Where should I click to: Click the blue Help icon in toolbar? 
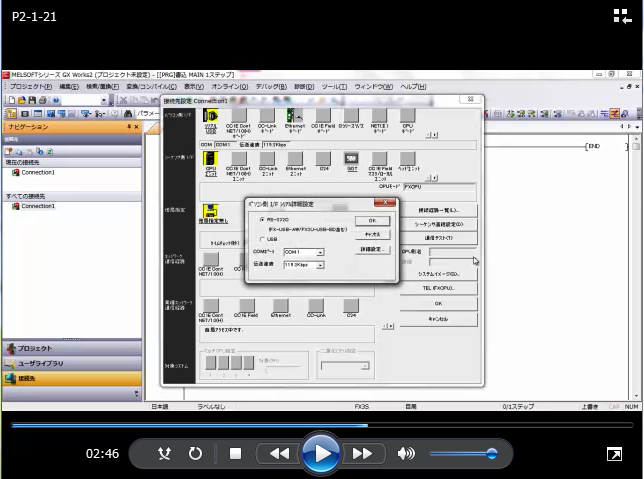56,100
